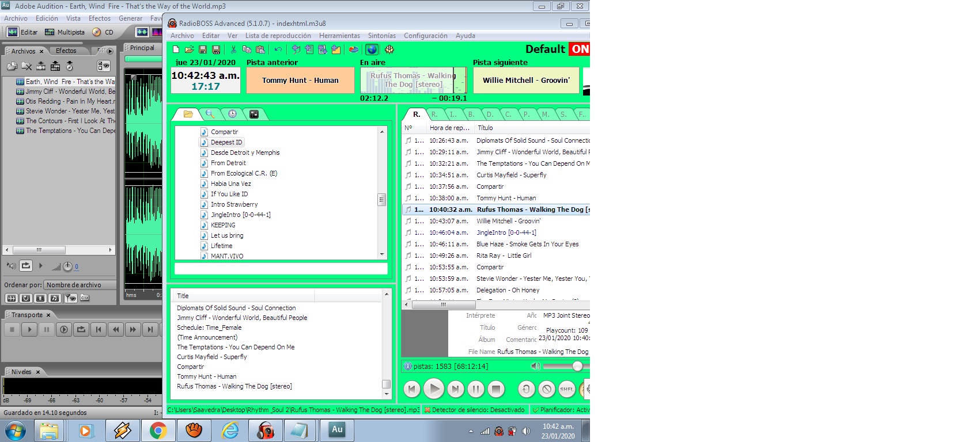Open Lista de reproducción menu
The image size is (980, 442).
[278, 36]
